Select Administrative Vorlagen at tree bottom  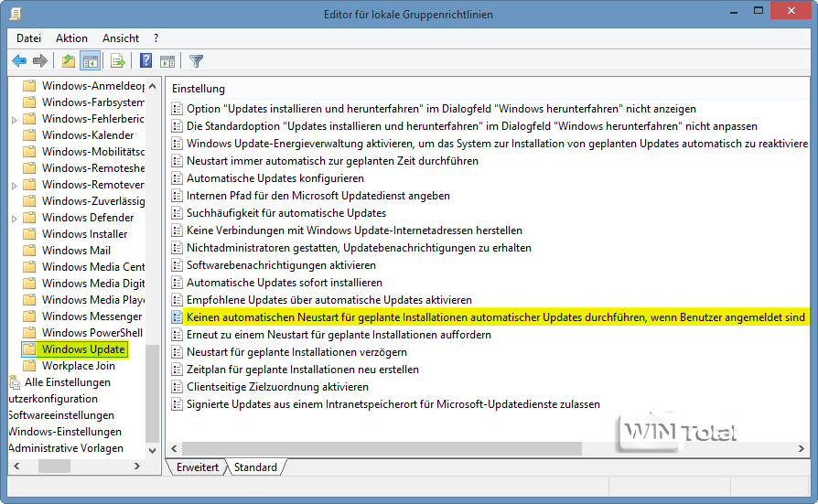[x=66, y=448]
